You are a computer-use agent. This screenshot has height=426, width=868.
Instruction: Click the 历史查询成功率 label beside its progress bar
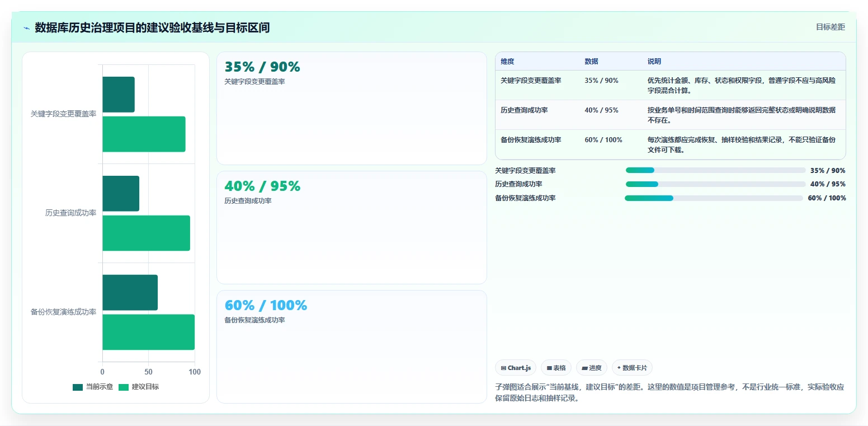tap(518, 184)
